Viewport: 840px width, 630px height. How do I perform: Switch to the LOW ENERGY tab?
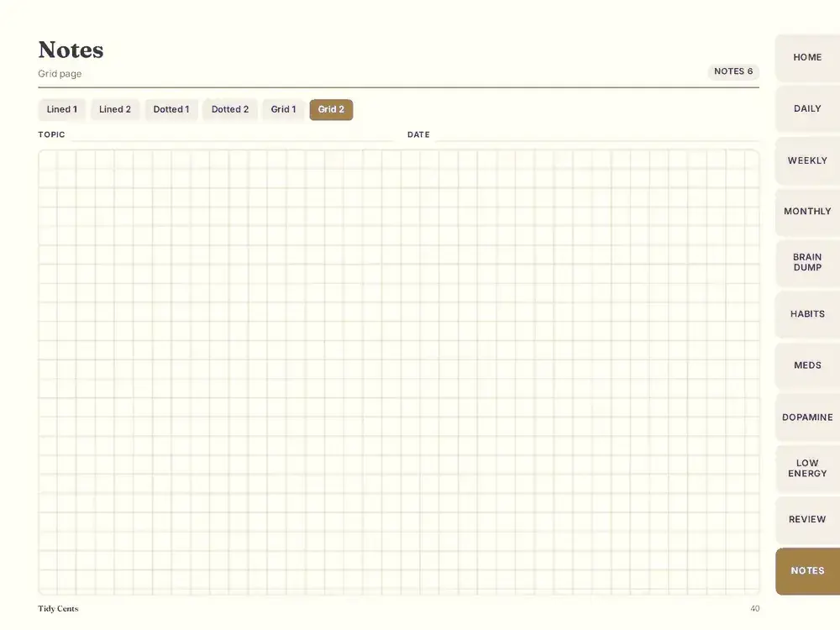807,468
